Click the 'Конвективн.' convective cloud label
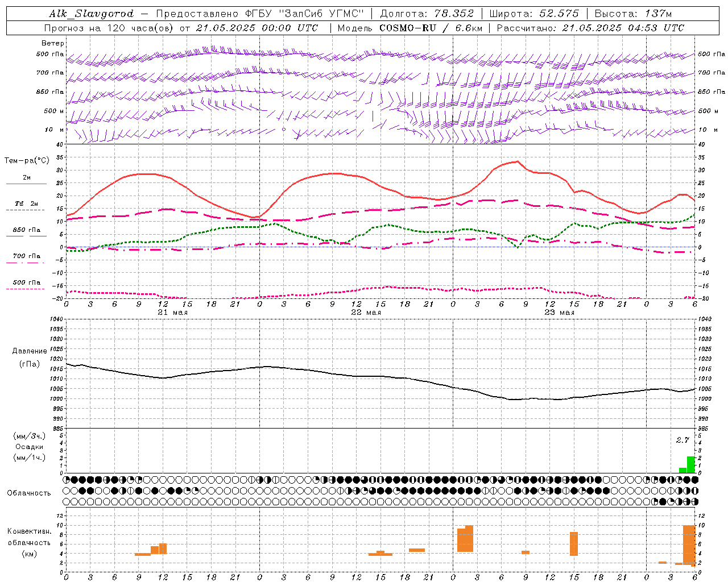This screenshot has width=728, height=582. (x=30, y=531)
